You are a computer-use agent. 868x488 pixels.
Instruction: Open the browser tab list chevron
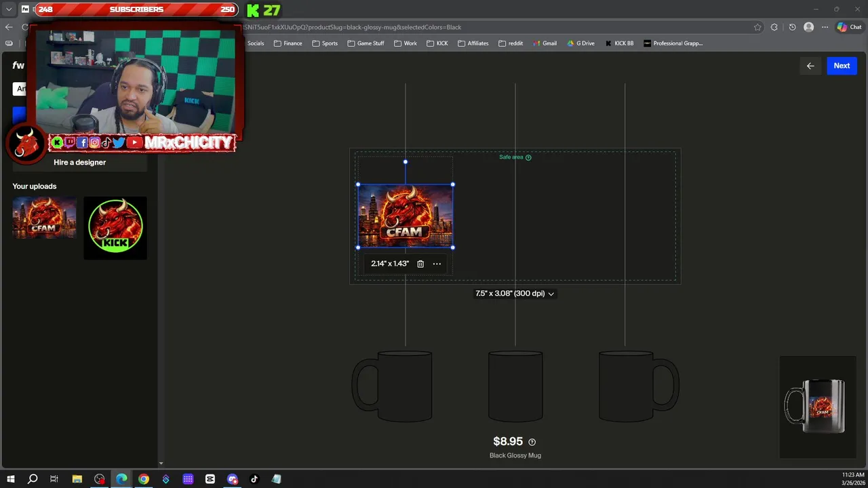pyautogui.click(x=9, y=9)
